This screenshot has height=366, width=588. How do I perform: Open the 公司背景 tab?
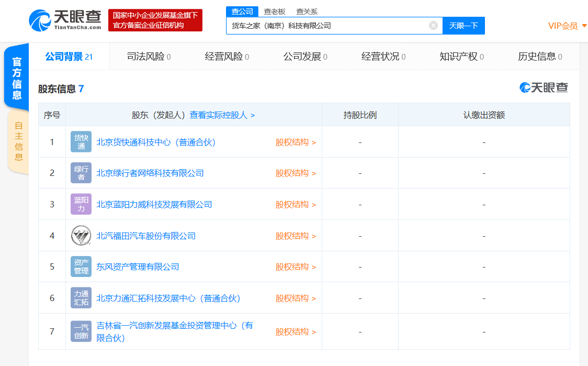pos(69,57)
